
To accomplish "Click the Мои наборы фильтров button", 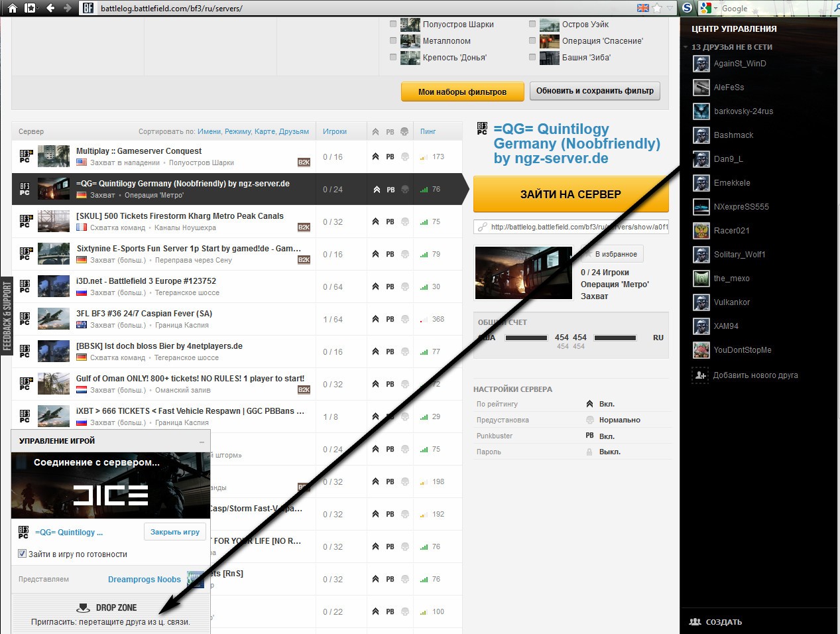I will click(x=462, y=92).
